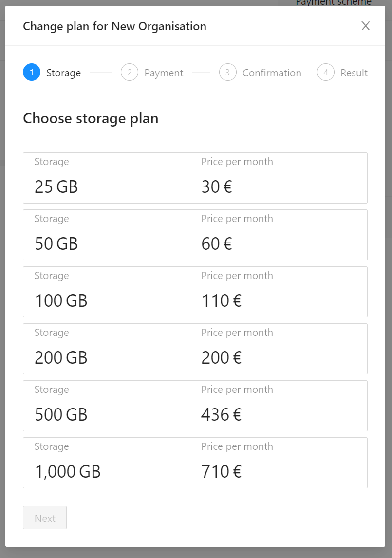Viewport: 392px width, 558px height.
Task: Click the Storage step label
Action: tap(63, 73)
